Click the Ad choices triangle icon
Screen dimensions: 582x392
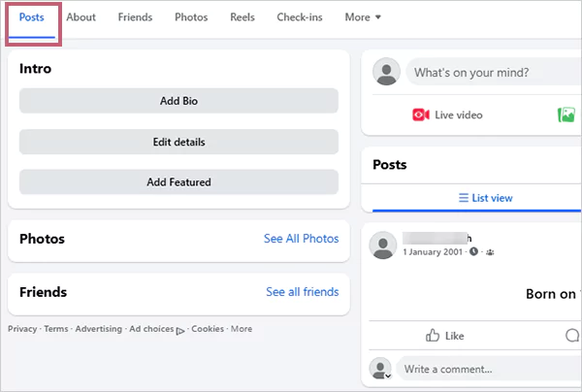(180, 330)
